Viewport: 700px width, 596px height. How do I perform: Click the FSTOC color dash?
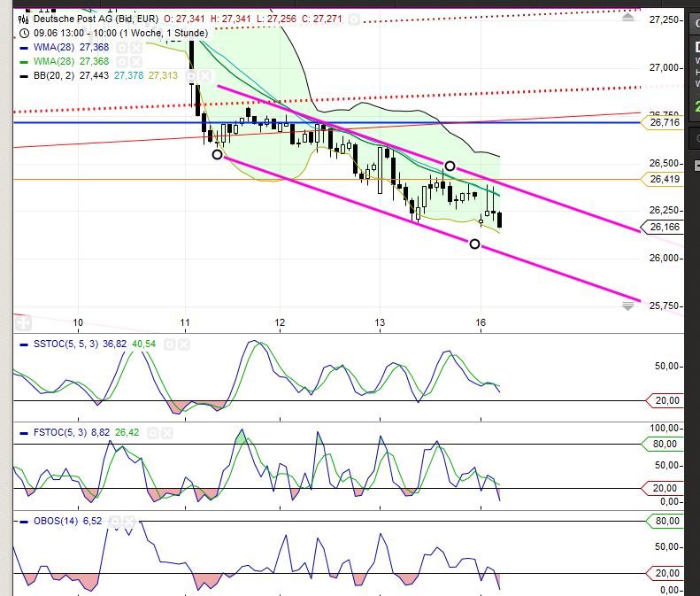tap(24, 433)
